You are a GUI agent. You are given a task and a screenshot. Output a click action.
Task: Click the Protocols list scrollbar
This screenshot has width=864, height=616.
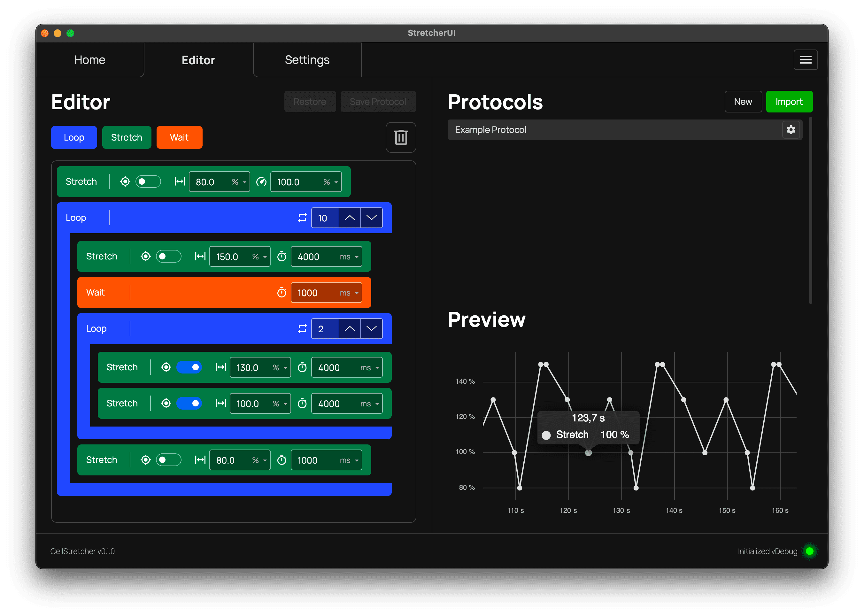tap(810, 211)
